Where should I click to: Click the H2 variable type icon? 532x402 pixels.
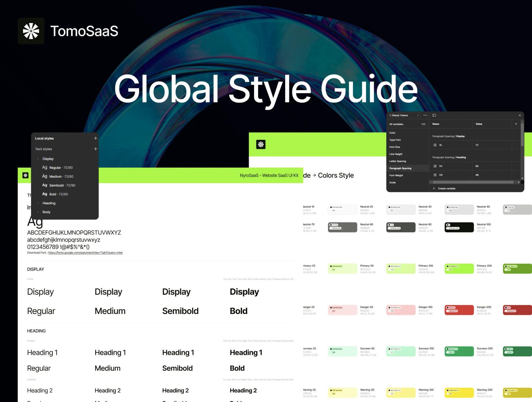(x=435, y=175)
